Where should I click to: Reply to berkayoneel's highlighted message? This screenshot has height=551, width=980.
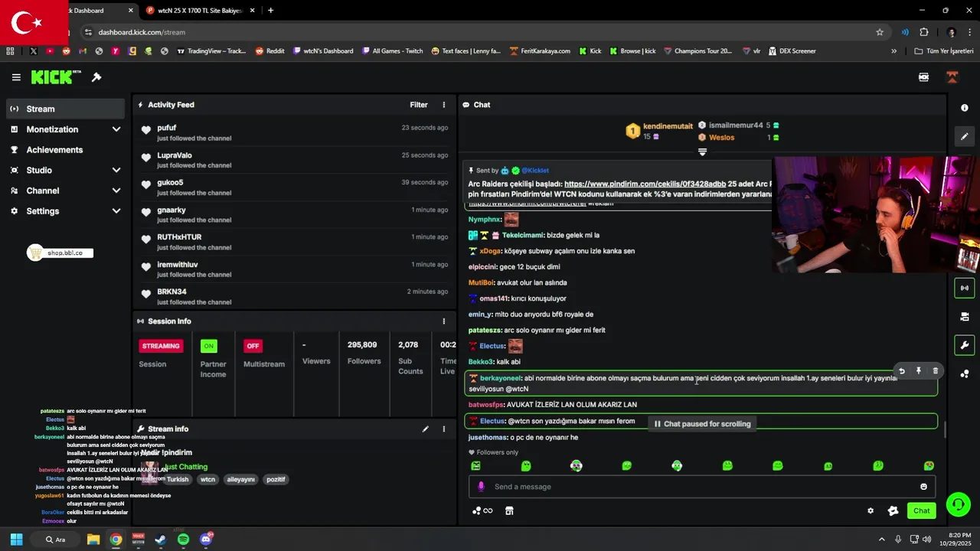902,371
